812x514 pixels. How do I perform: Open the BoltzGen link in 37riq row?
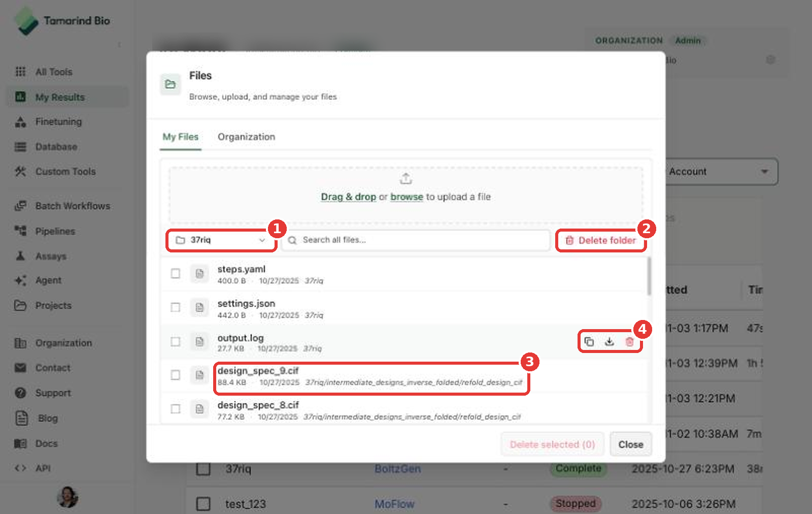pos(397,469)
